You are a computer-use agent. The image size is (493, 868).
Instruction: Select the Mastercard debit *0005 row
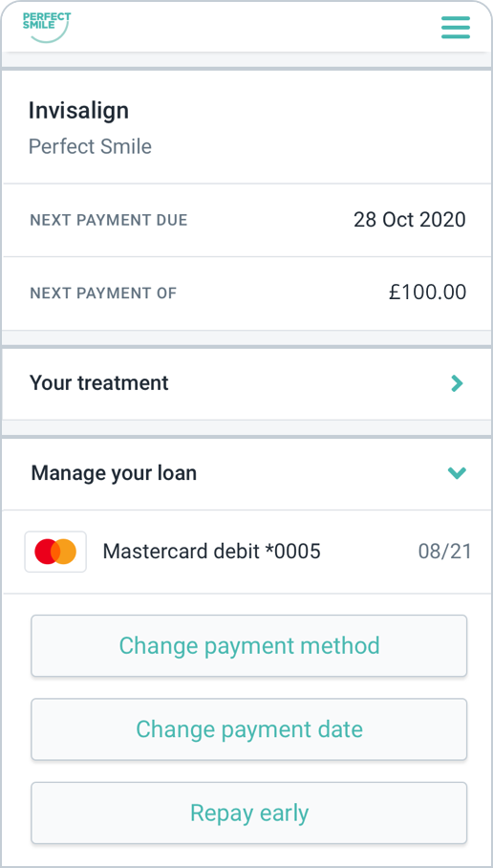(x=246, y=552)
